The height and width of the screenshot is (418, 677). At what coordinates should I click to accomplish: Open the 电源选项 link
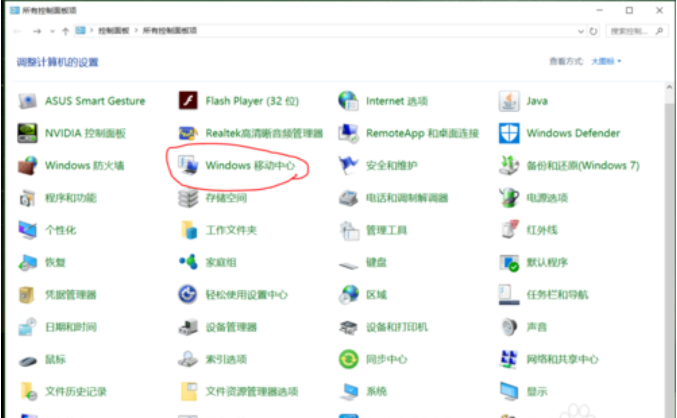point(546,198)
